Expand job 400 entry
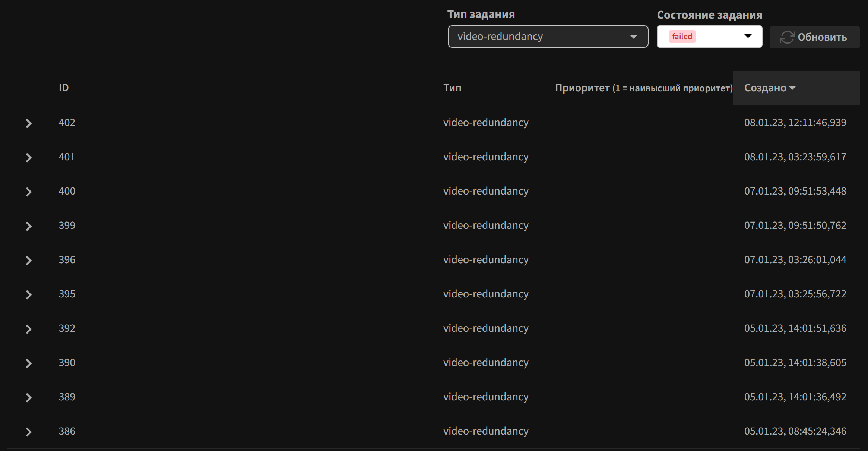868x451 pixels. (29, 192)
